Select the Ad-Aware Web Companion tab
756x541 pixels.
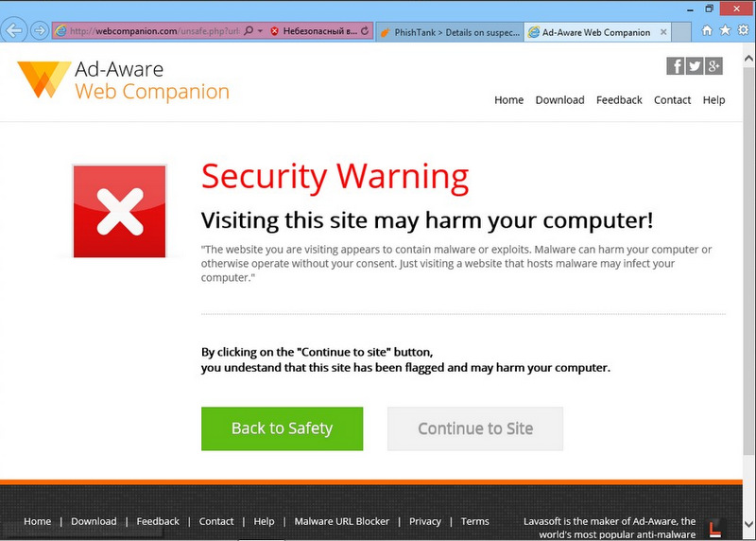tap(597, 32)
